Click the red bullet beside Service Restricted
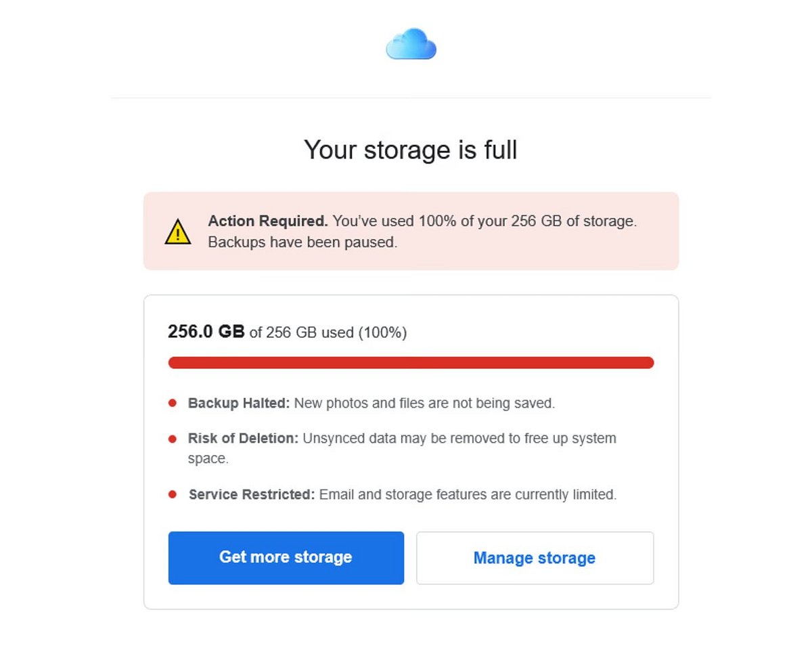The image size is (812, 650). (x=173, y=495)
